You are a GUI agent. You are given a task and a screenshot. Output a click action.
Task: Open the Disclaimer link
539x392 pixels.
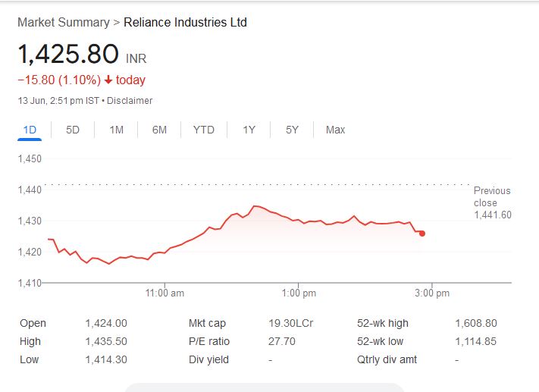point(130,101)
